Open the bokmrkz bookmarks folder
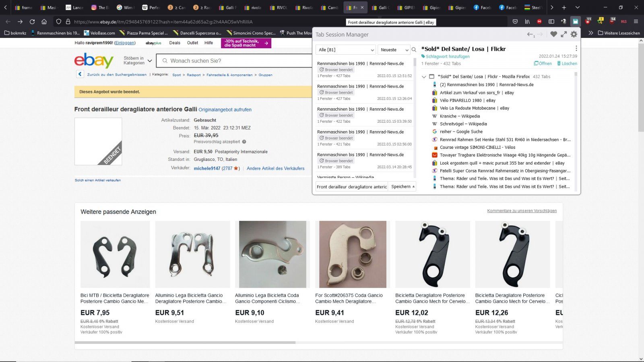Image resolution: width=644 pixels, height=362 pixels. (15, 33)
